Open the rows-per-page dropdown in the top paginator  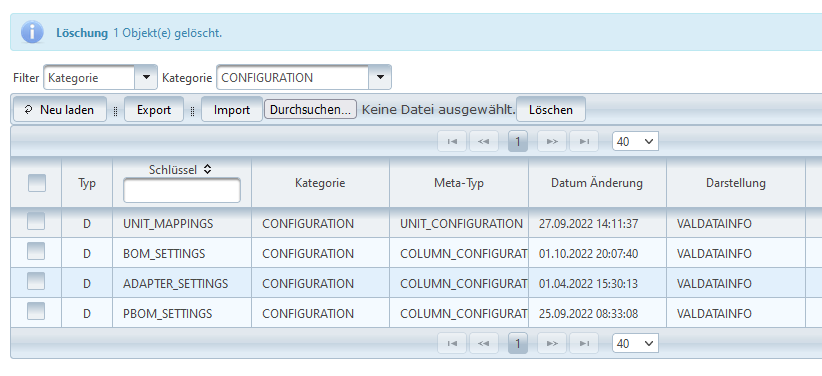coord(635,142)
